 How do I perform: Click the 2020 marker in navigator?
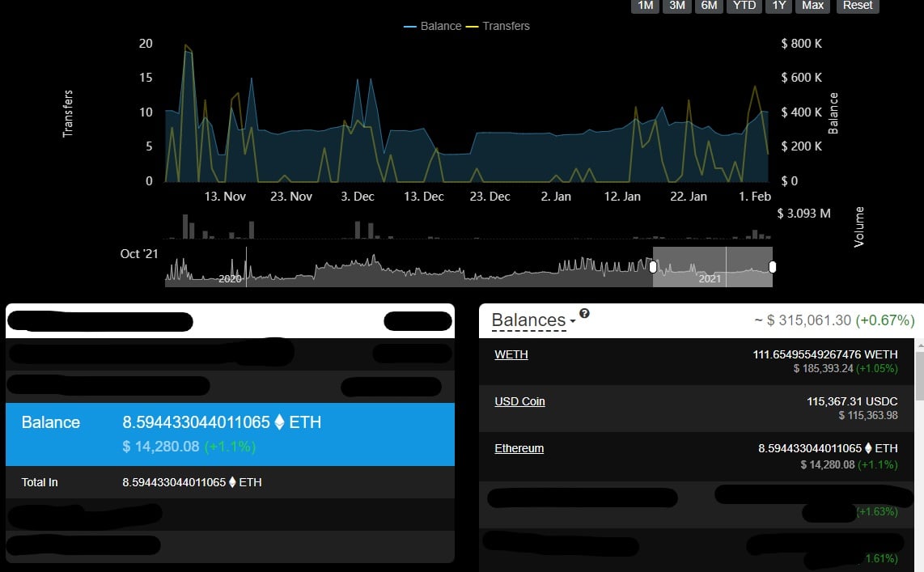tap(230, 278)
